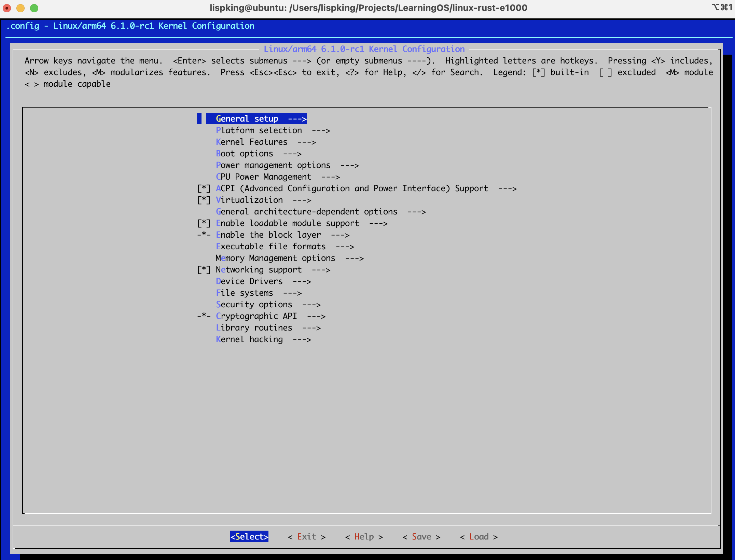Expand File systems submenu arrow
Viewport: 735px width, 560px height.
point(292,293)
